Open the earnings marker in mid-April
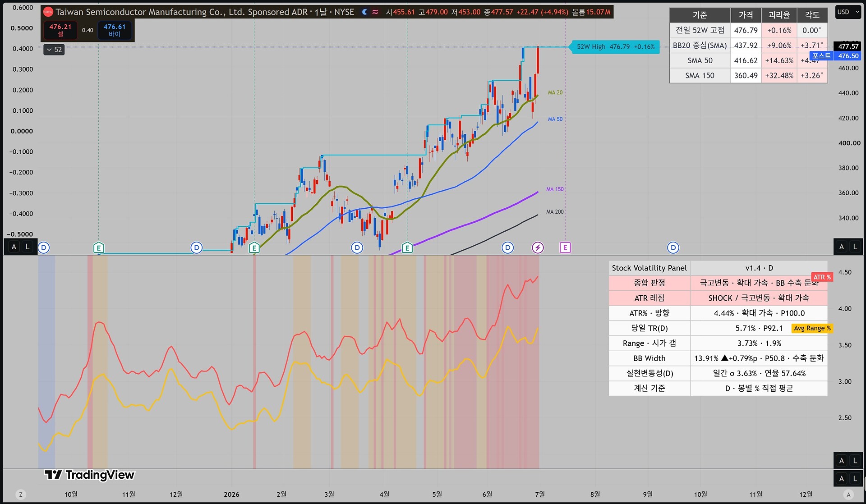Image resolution: width=866 pixels, height=504 pixels. pos(407,247)
